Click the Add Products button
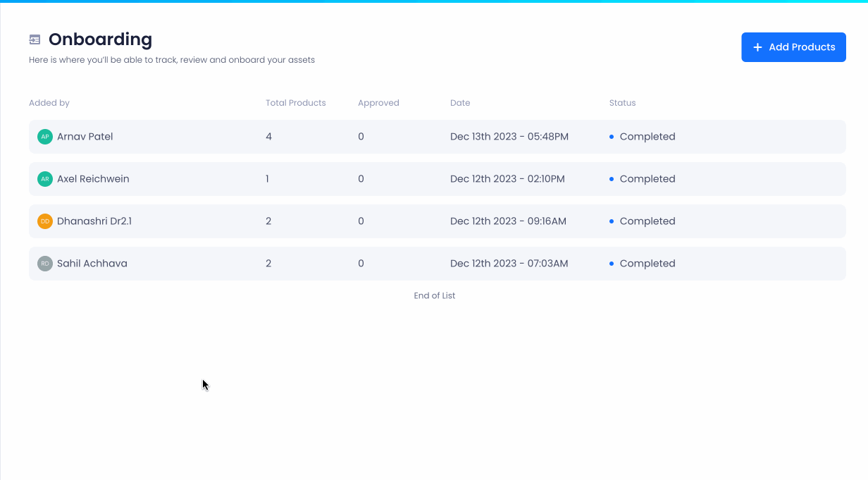This screenshot has height=480, width=868. 793,47
